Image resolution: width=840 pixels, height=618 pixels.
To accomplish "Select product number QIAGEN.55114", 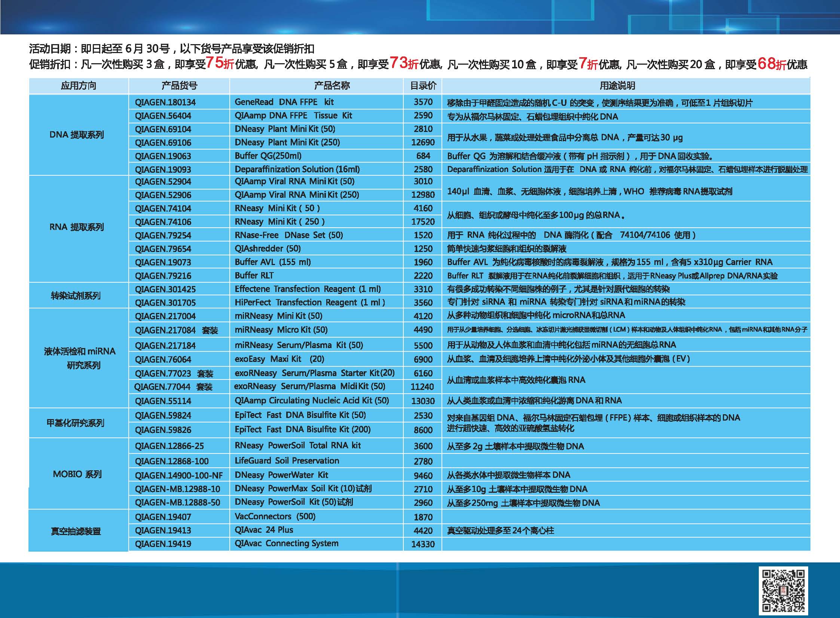I will click(x=163, y=401).
